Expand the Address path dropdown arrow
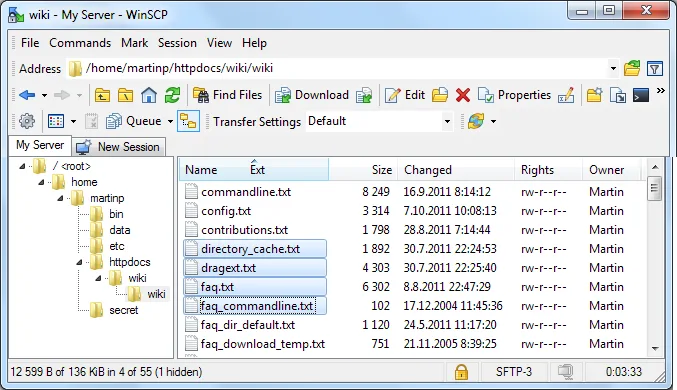Image resolution: width=677 pixels, height=390 pixels. (x=613, y=69)
